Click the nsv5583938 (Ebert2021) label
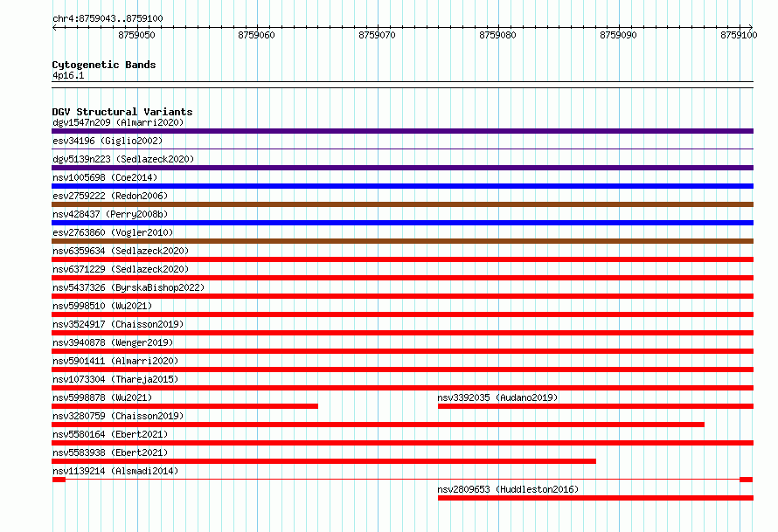 coord(110,453)
